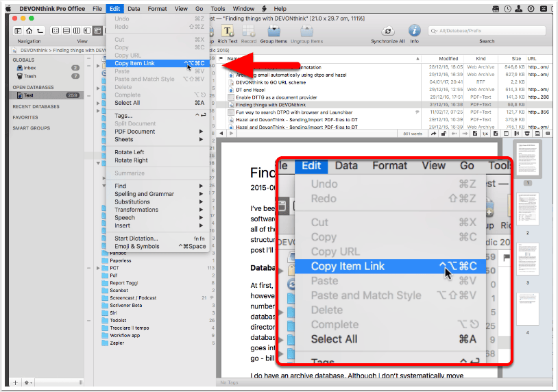Toggle the sidebar with the Navigation panel icon
558x392 pixels.
tap(18, 31)
